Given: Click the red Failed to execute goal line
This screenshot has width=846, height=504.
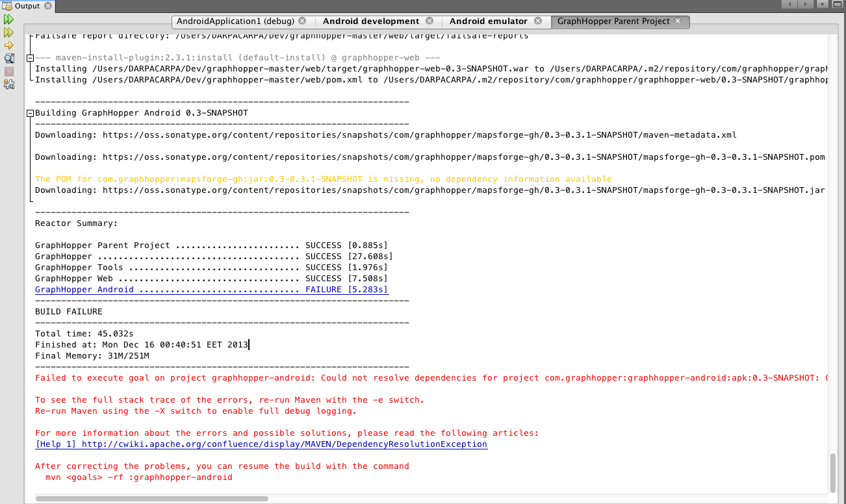Looking at the screenshot, I should (431, 378).
